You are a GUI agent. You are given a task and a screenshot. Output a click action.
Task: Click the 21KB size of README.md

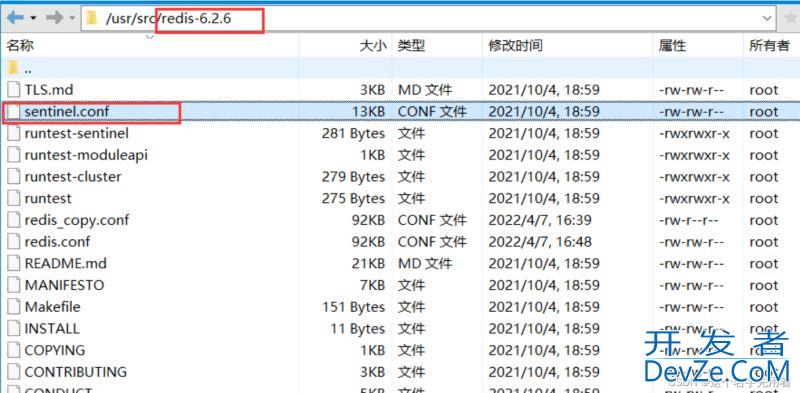tap(368, 263)
